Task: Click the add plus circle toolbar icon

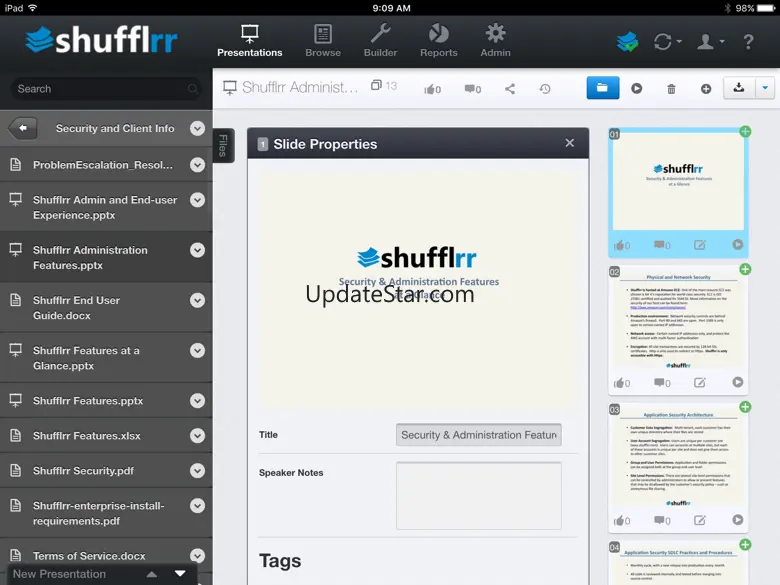Action: point(706,89)
